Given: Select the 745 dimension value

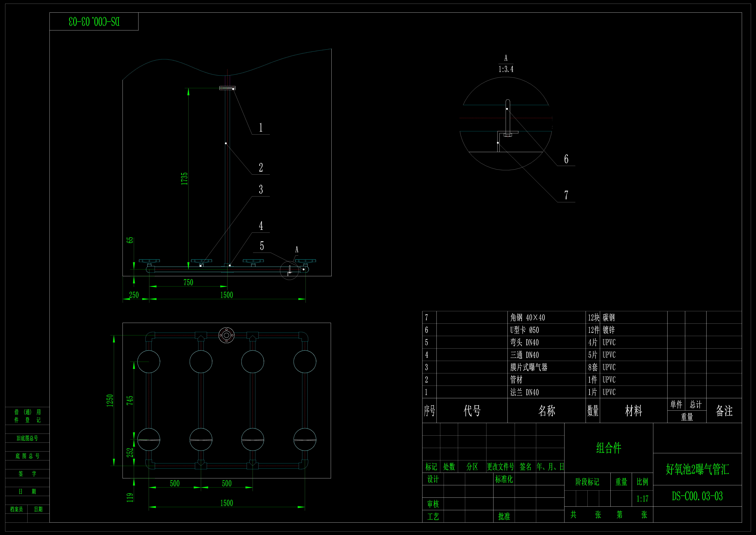Looking at the screenshot, I should [x=130, y=400].
